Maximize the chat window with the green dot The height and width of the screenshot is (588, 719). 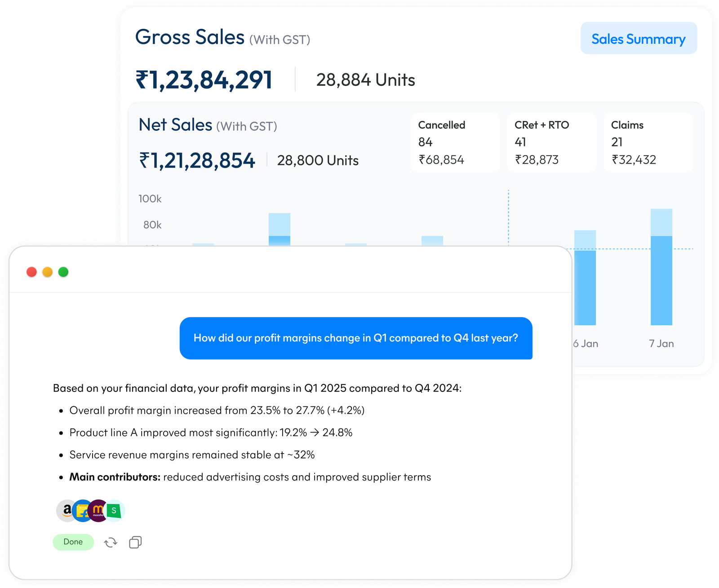pos(63,272)
